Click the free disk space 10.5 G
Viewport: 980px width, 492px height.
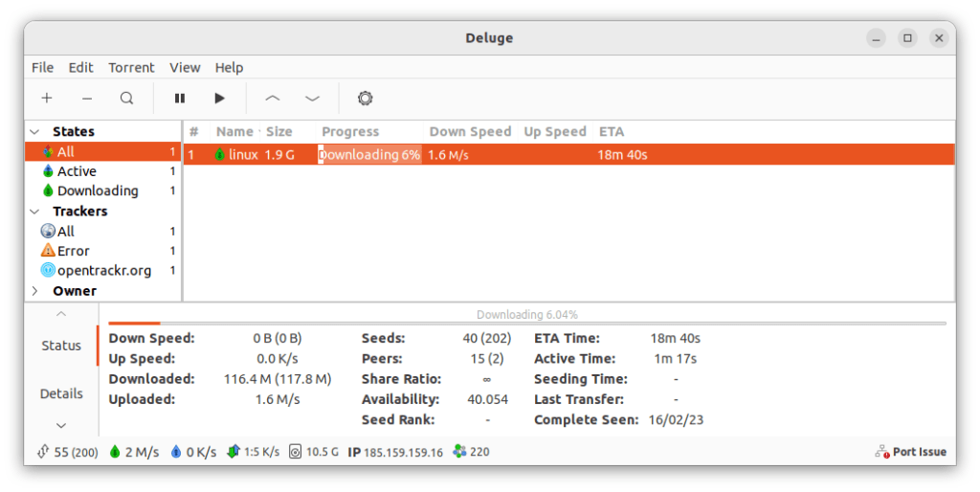(x=314, y=452)
